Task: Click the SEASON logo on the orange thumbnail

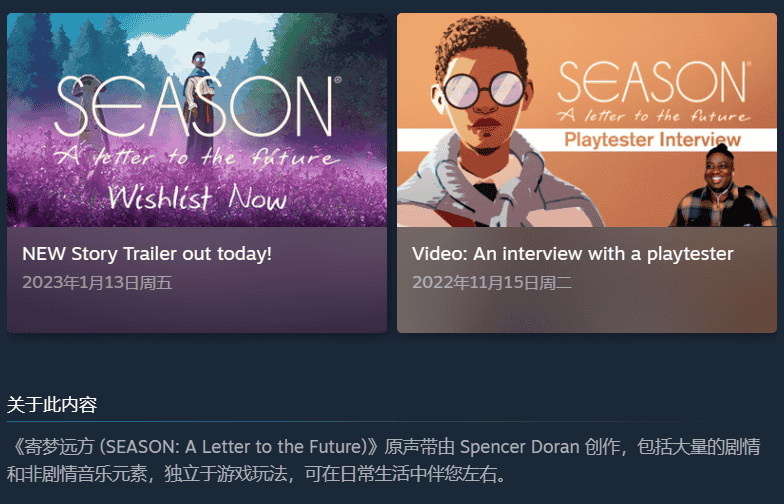Action: pos(652,82)
